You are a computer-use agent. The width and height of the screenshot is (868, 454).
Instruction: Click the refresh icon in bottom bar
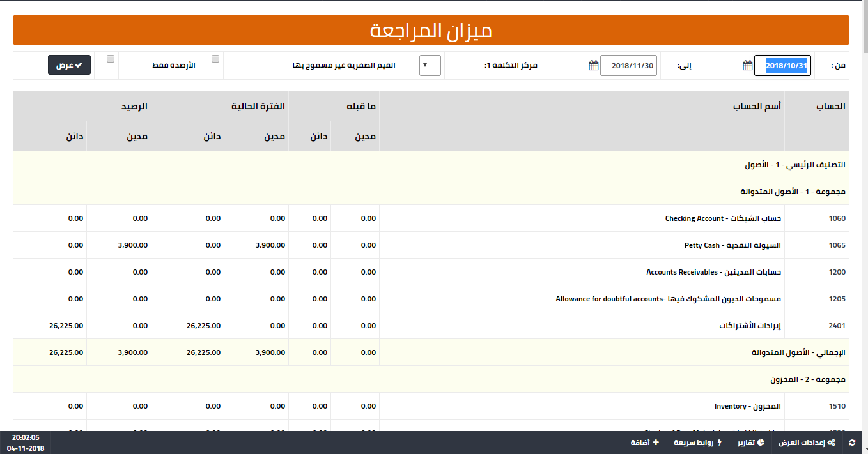[x=851, y=443]
